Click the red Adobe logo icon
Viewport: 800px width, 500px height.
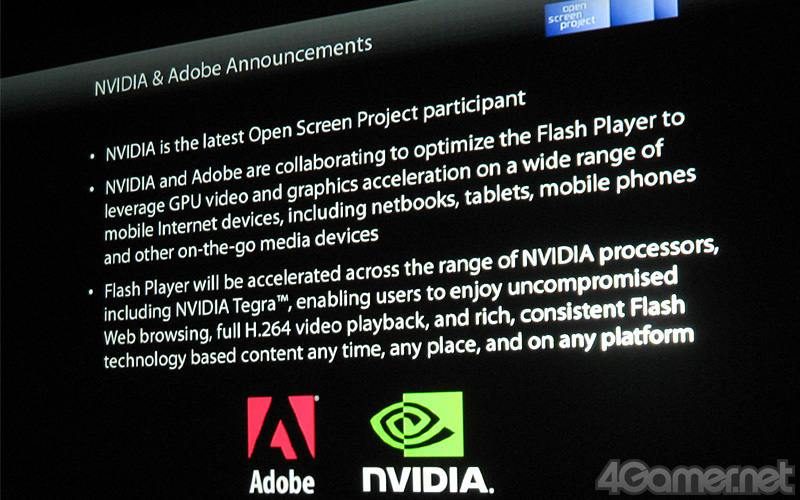(282, 428)
